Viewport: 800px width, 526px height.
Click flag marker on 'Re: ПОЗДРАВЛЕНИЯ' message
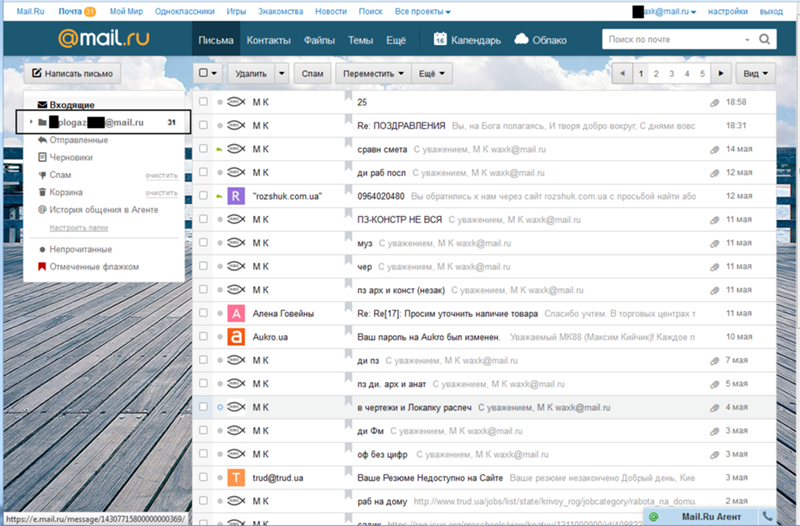pyautogui.click(x=348, y=120)
